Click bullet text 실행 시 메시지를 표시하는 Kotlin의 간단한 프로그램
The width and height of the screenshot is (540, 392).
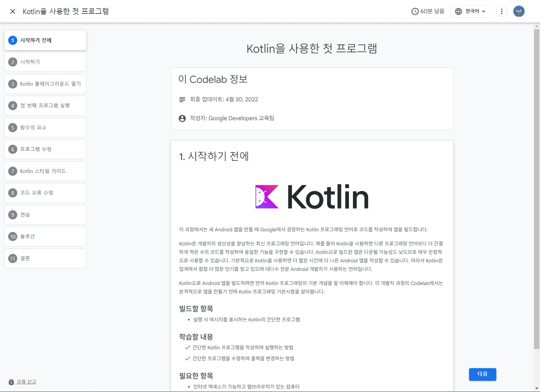247,320
